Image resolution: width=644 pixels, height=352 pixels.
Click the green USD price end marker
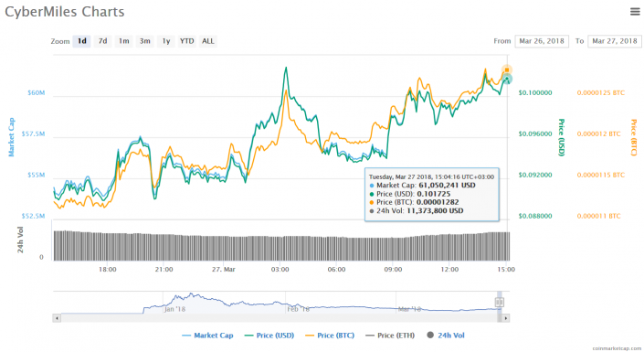507,79
